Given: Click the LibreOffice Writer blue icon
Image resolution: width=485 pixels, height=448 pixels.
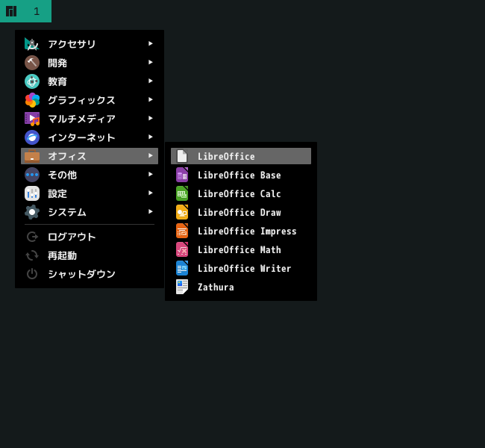Looking at the screenshot, I should 182,268.
